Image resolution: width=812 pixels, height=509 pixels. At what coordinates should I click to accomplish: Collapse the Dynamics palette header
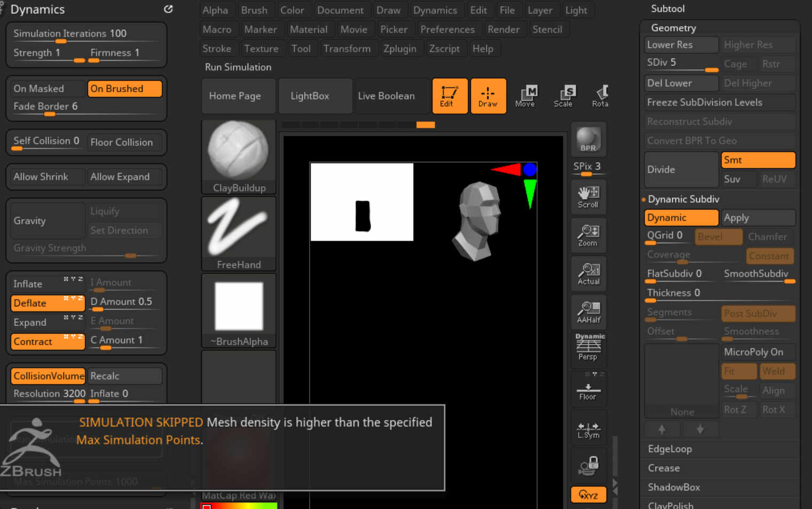[37, 10]
